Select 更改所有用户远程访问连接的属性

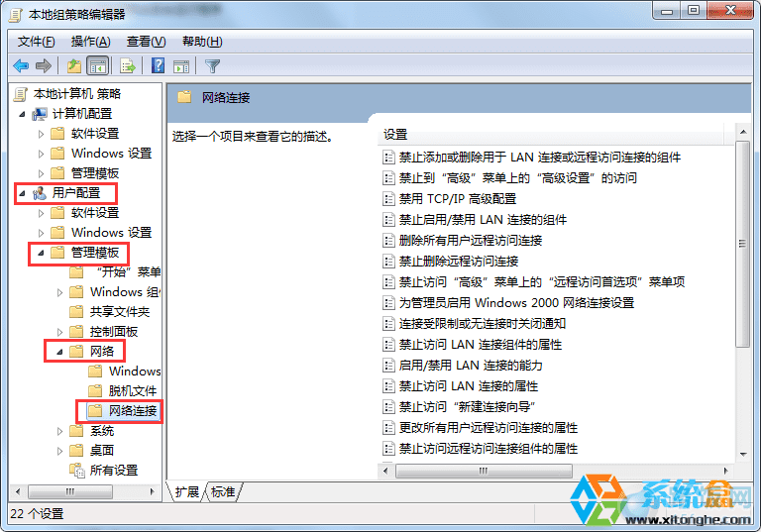point(488,428)
